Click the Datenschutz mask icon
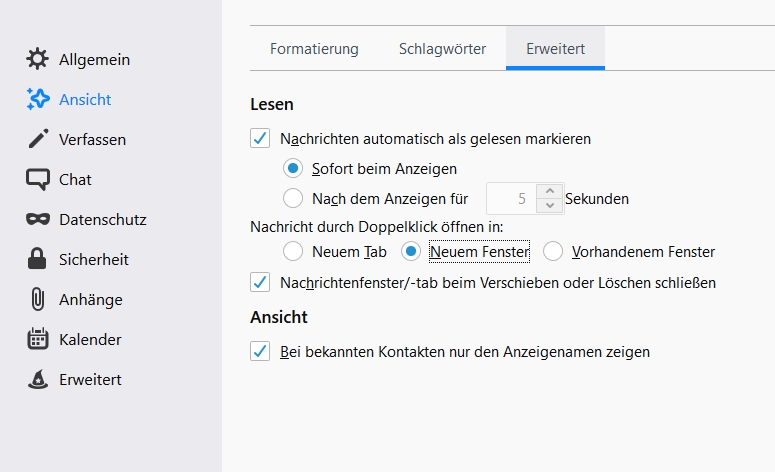 click(x=38, y=219)
